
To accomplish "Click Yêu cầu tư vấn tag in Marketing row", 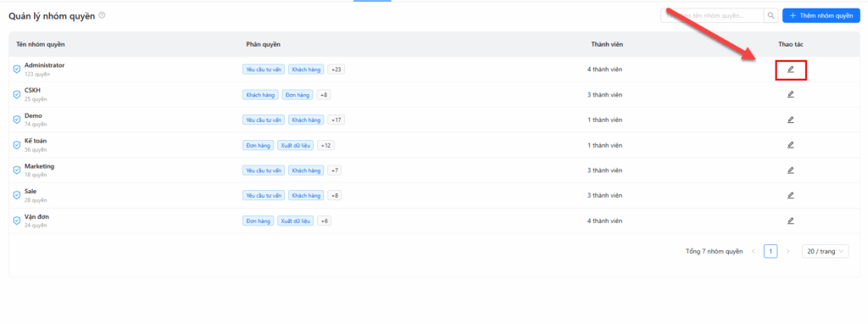I will [264, 170].
